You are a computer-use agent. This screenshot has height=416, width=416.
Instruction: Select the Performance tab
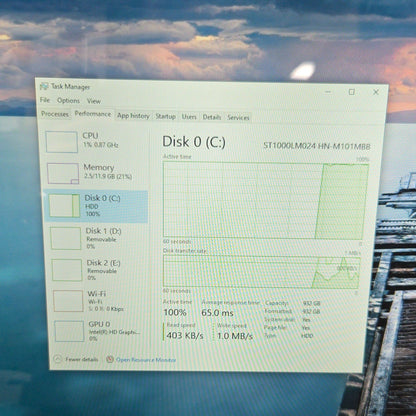click(x=93, y=114)
